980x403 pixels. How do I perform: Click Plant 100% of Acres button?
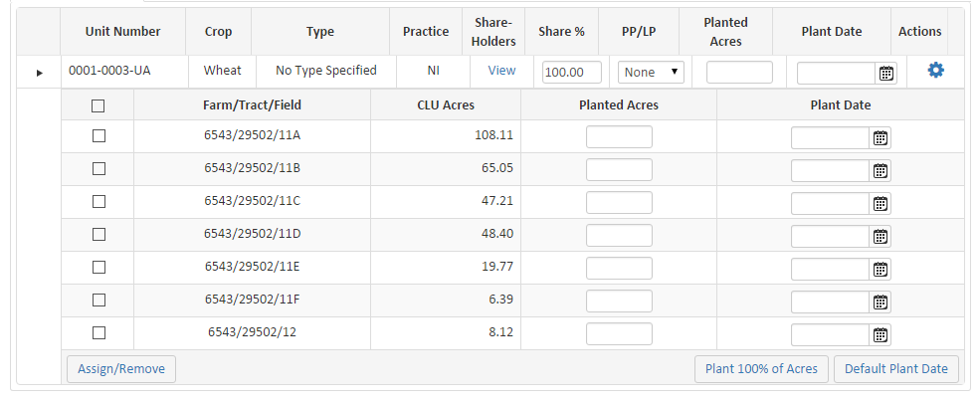click(x=761, y=368)
